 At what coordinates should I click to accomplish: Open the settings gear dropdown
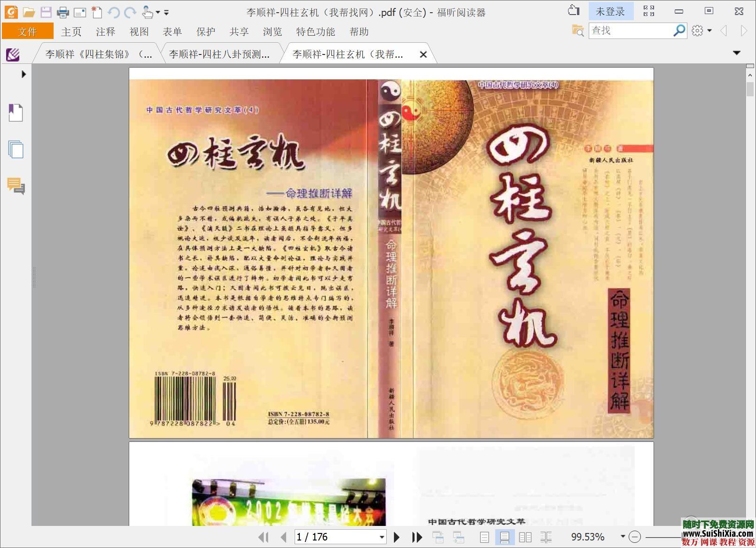pos(699,31)
